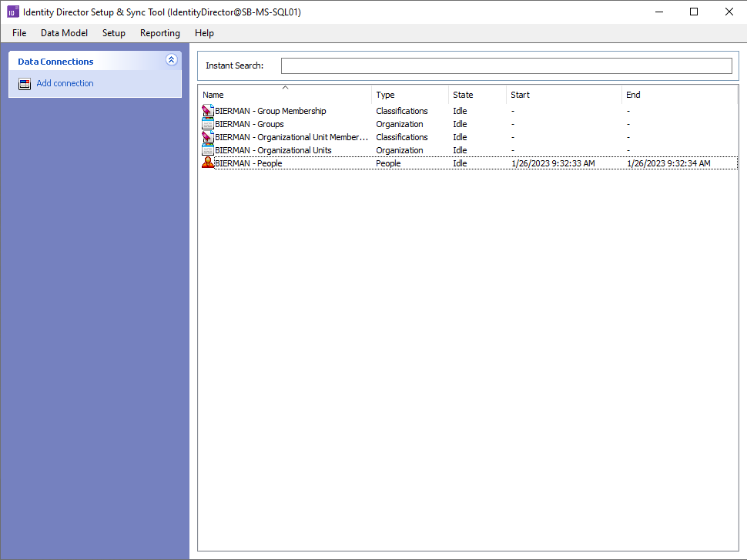This screenshot has width=747, height=560.
Task: Focus the Instant Search input field
Action: [507, 65]
